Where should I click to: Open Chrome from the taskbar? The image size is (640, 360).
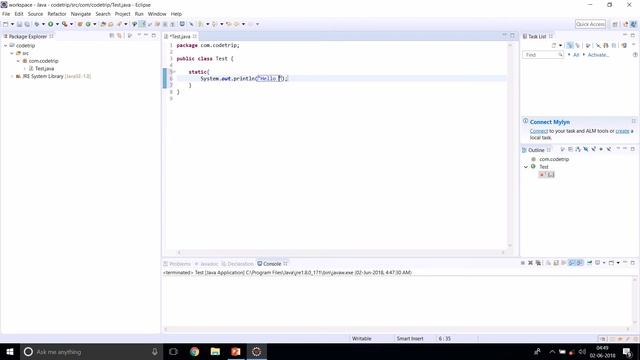click(195, 351)
